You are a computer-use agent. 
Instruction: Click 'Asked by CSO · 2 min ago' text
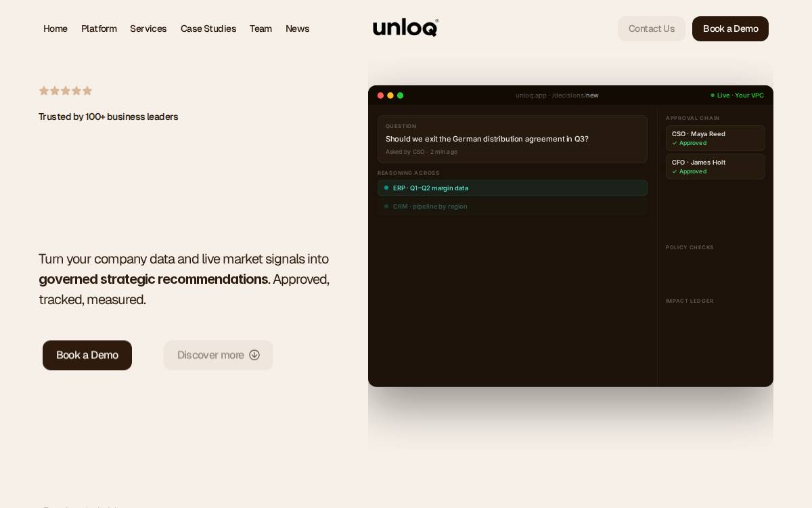pos(422,152)
